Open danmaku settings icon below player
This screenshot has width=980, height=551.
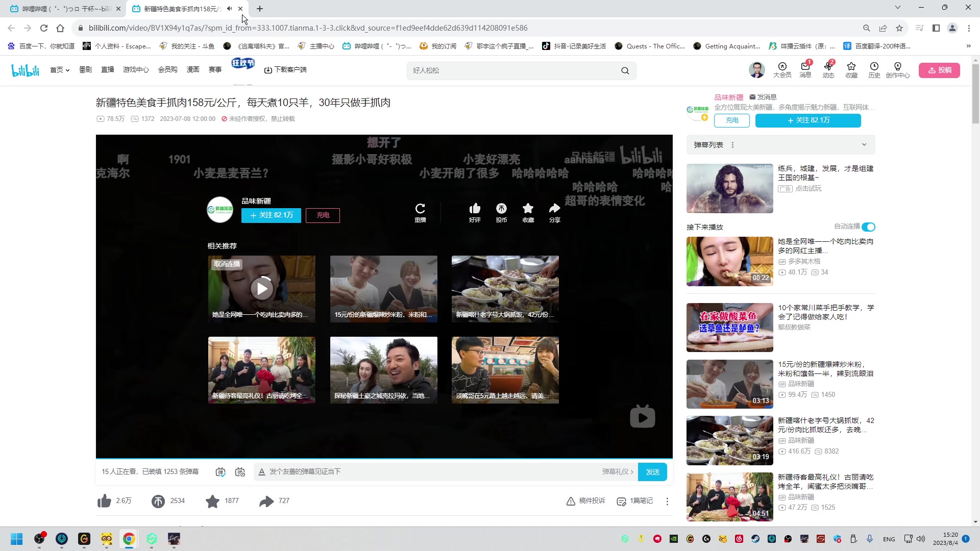click(x=240, y=472)
